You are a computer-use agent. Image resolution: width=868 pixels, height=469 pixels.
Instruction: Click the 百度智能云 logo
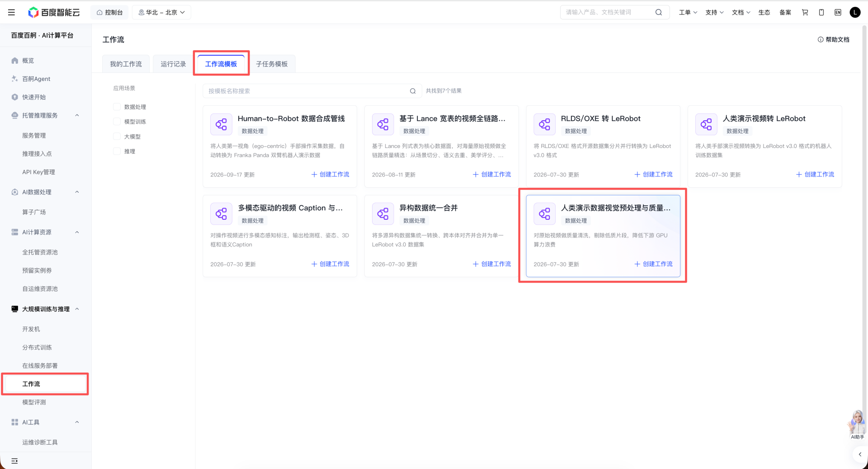tap(54, 12)
